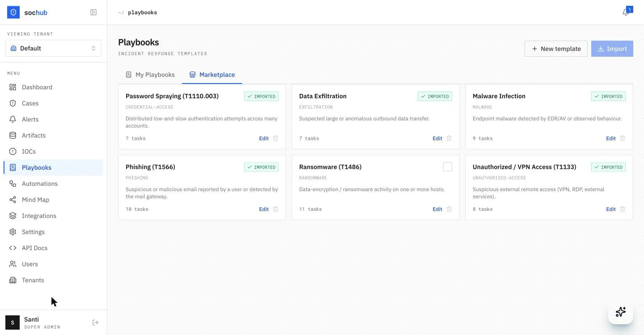This screenshot has height=335, width=644.
Task: Navigate to Automations in the sidebar
Action: click(53, 184)
